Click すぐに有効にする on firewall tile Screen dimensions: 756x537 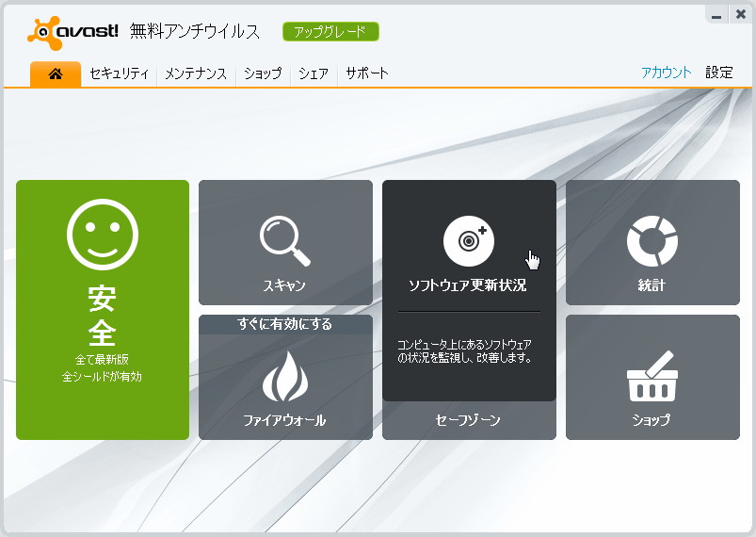coord(285,324)
